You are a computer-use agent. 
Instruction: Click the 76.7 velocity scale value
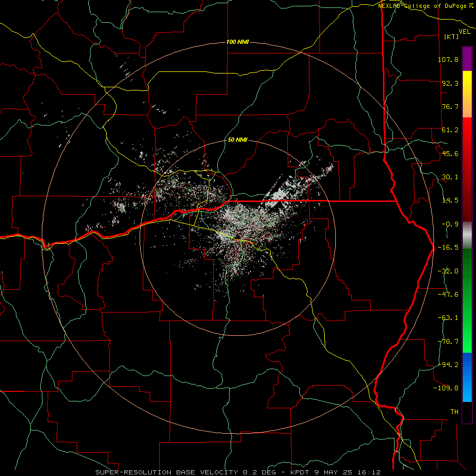(450, 106)
